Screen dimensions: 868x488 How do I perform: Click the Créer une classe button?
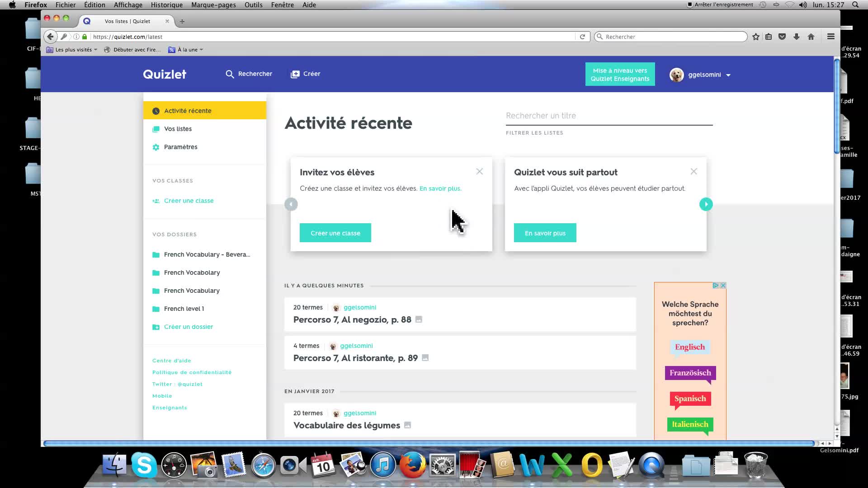(x=335, y=233)
